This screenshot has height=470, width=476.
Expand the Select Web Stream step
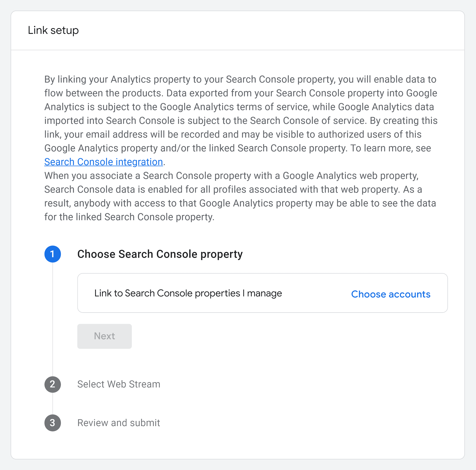click(119, 384)
